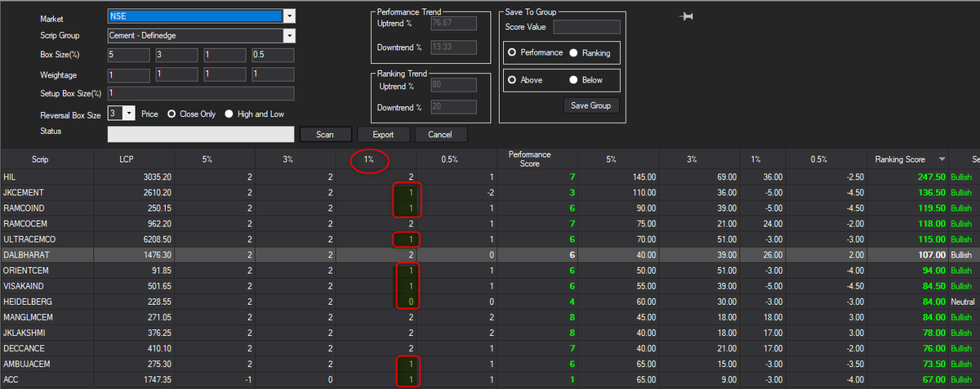Open the Reversal Box Size dropdown
This screenshot has width=980, height=389.
point(129,114)
